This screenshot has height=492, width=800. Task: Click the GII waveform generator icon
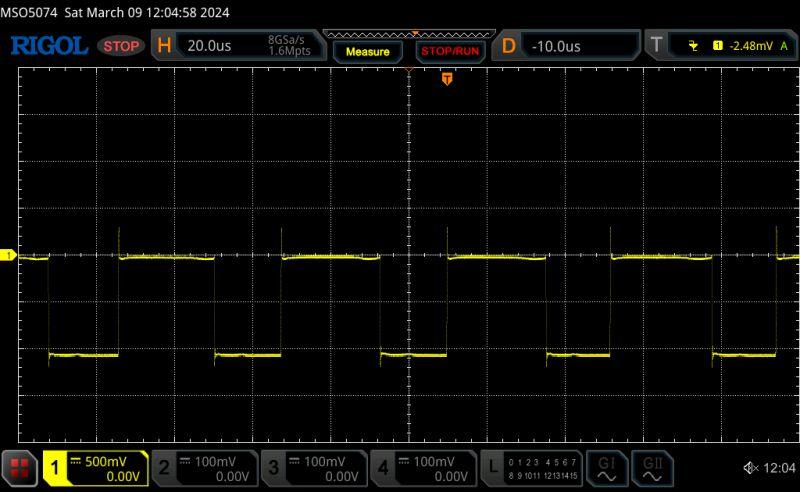653,468
